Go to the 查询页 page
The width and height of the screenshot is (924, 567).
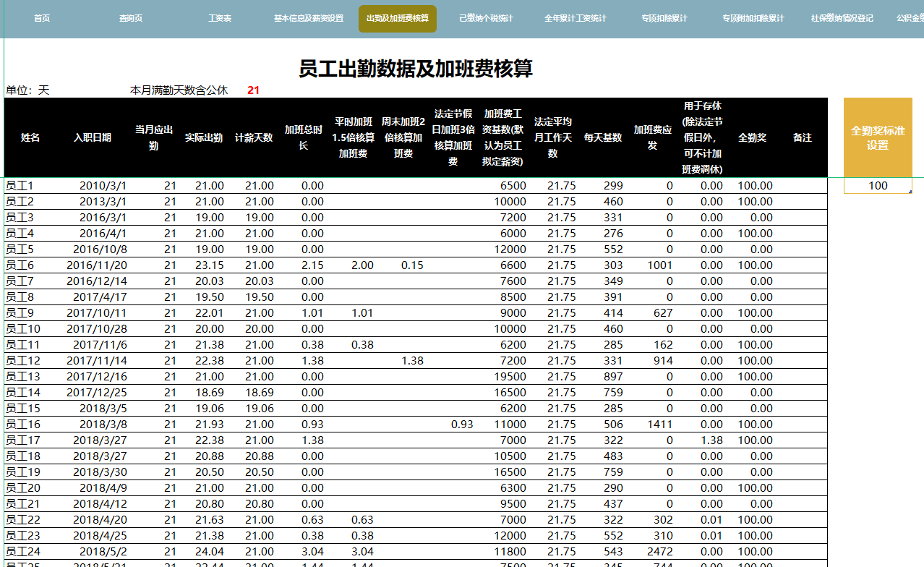(x=130, y=19)
